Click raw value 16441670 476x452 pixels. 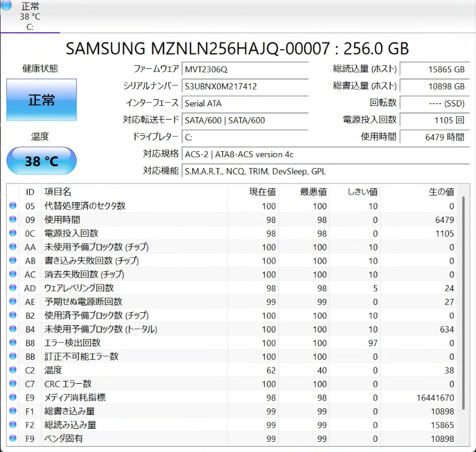coord(435,398)
